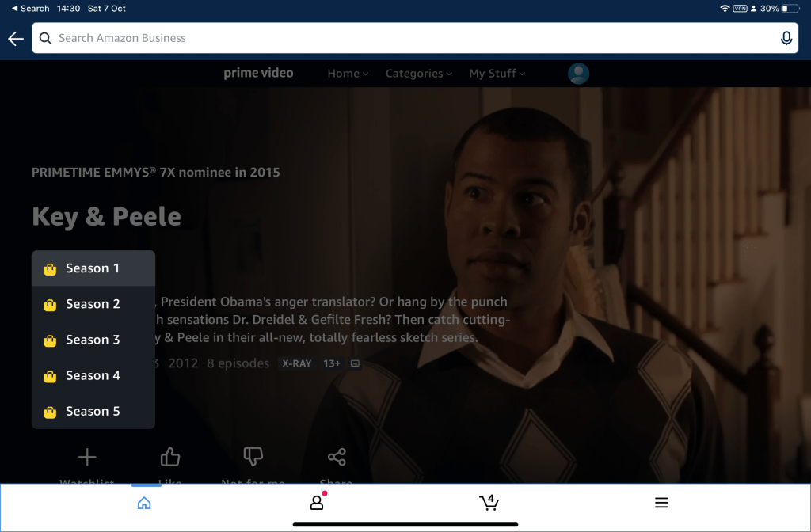The height and width of the screenshot is (532, 811).
Task: Focus the Search Amazon Business field
Action: click(x=415, y=38)
